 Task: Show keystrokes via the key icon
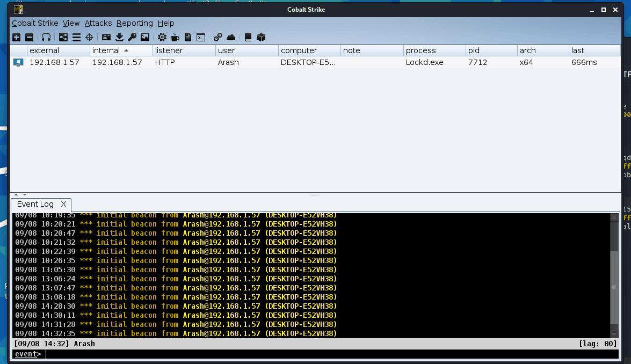pos(132,38)
